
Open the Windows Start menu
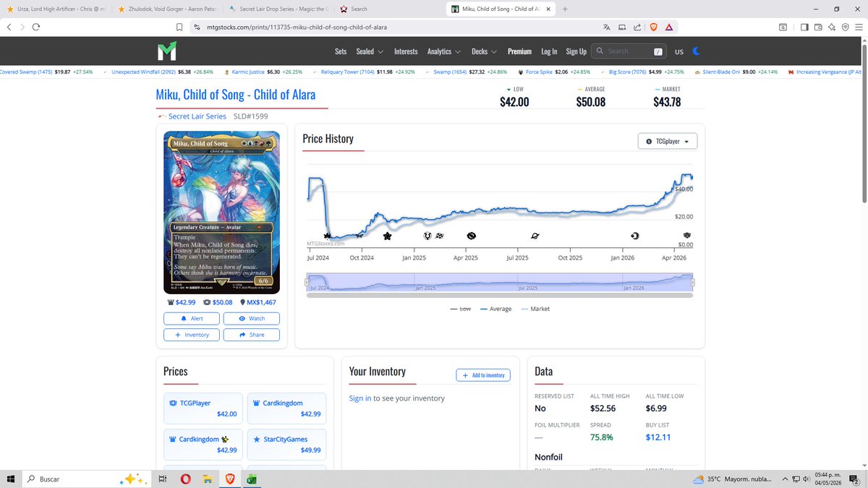tap(10, 479)
